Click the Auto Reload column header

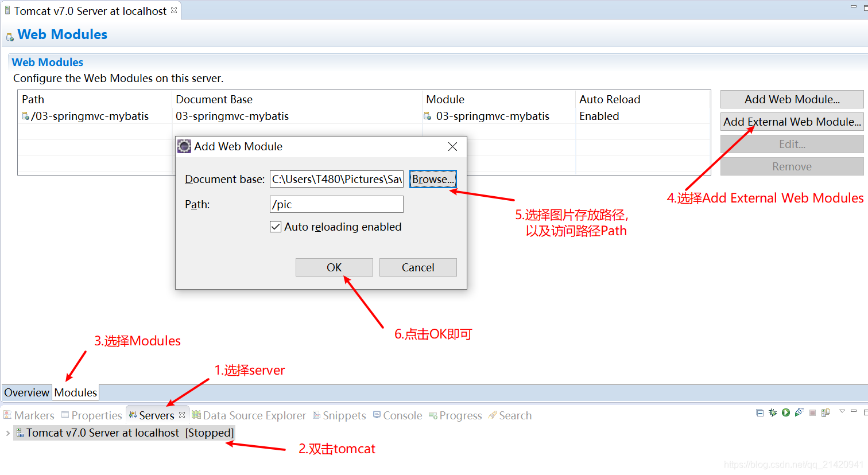(643, 99)
